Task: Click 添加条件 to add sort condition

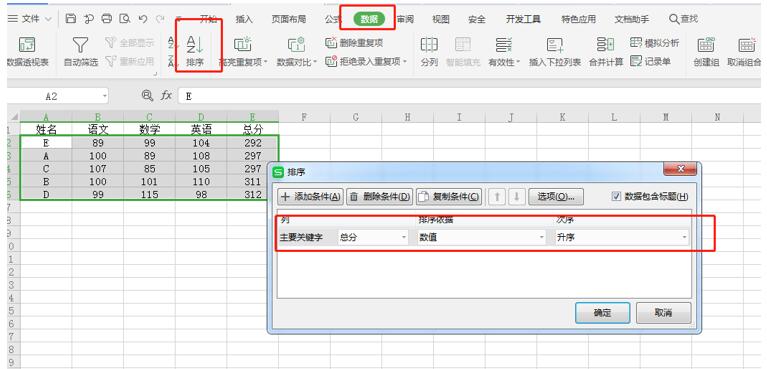Action: [311, 197]
